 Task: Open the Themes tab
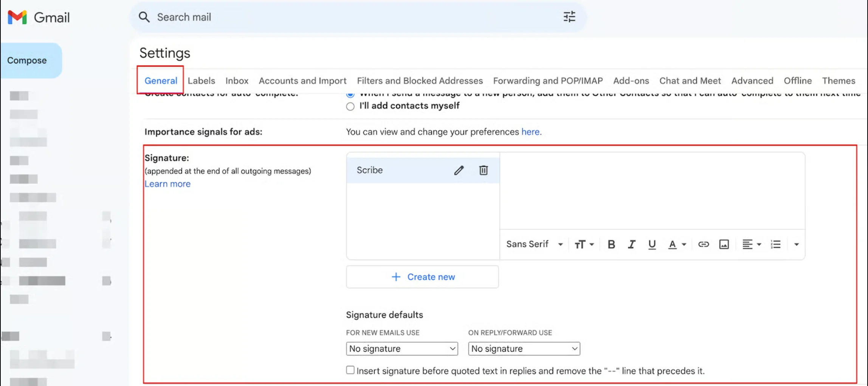click(839, 81)
